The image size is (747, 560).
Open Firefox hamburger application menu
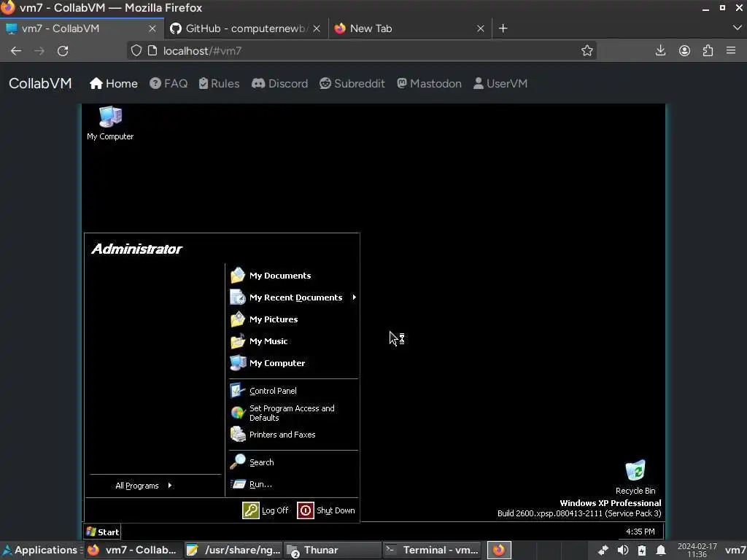tap(731, 50)
